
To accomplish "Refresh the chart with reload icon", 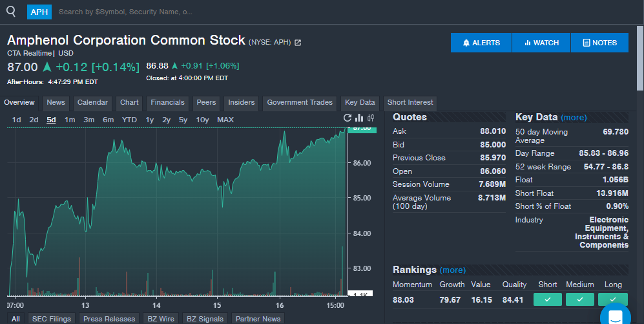I will 348,118.
